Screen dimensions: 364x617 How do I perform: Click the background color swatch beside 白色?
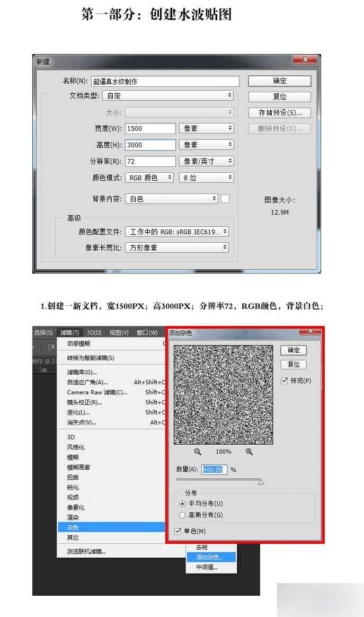point(225,199)
